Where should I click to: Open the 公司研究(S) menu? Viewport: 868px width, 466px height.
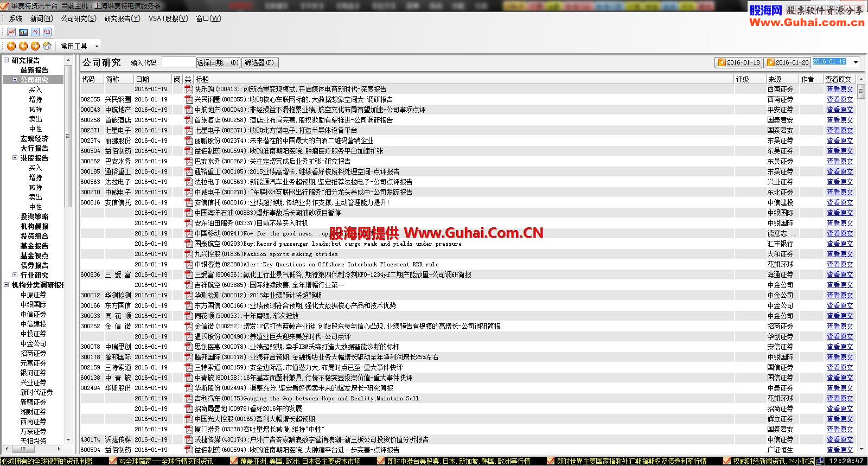(x=79, y=18)
